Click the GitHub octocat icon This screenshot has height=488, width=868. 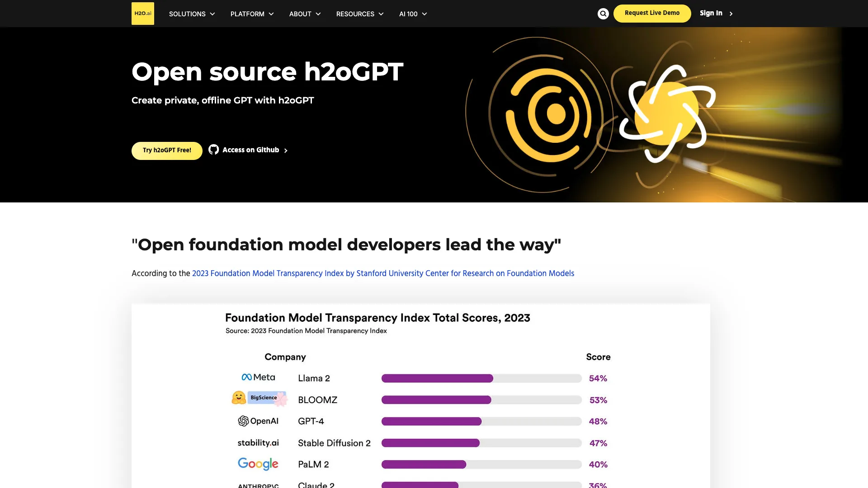pyautogui.click(x=213, y=150)
